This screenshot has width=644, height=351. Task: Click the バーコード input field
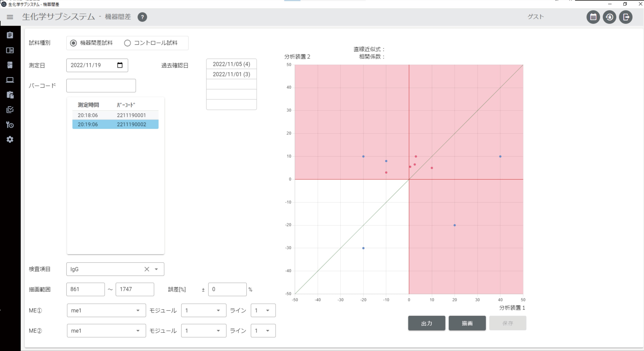click(x=101, y=86)
